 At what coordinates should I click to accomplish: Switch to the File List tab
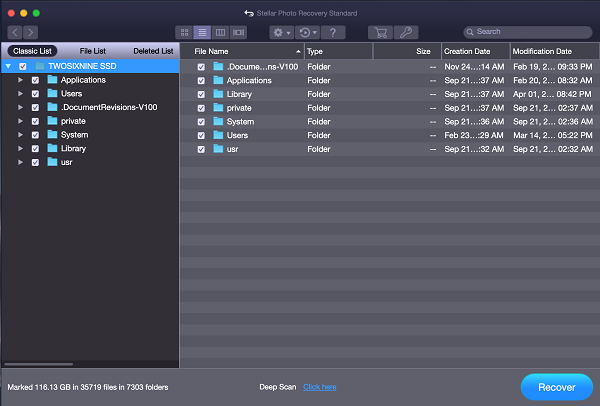[93, 51]
